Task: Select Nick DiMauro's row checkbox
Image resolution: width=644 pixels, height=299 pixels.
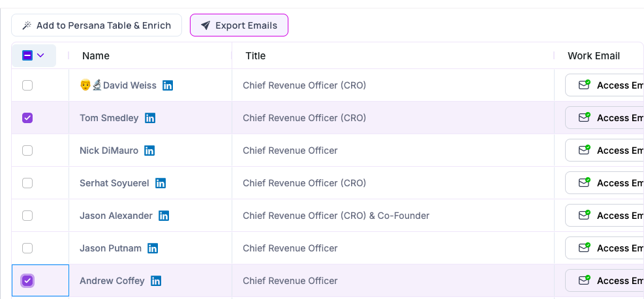Action: 27,150
